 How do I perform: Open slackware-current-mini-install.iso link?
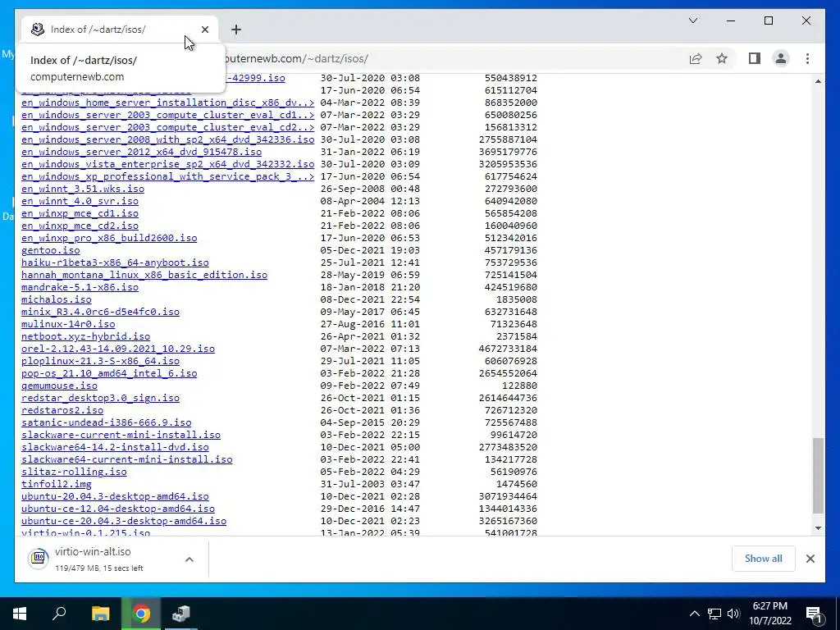(121, 436)
